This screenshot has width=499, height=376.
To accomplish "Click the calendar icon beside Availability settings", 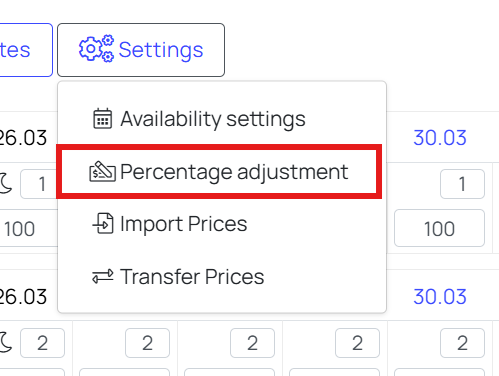I will 102,118.
